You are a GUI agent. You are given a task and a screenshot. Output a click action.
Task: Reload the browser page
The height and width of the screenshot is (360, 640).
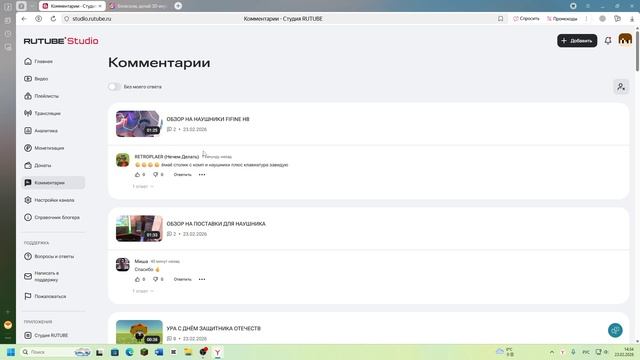click(x=53, y=19)
